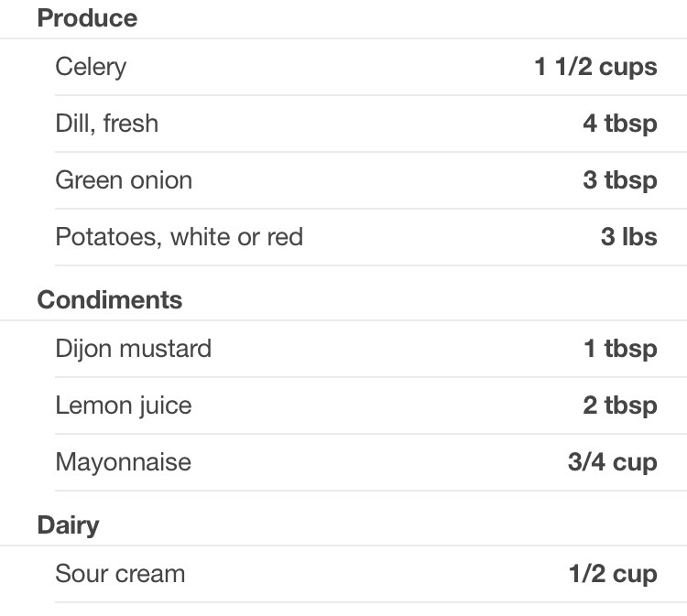
Task: Select the Condiments section header
Action: coord(110,300)
